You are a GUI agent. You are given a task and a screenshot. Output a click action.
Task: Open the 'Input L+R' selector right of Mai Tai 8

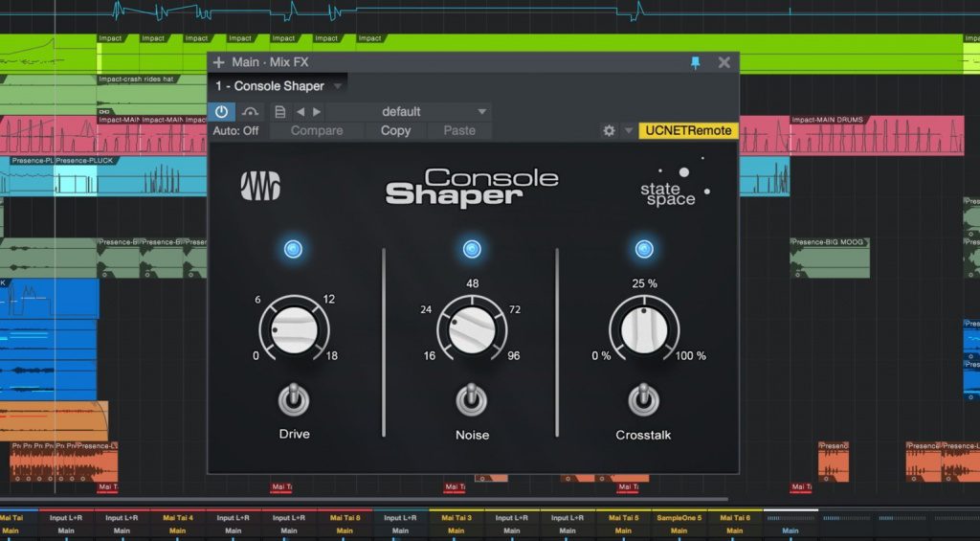[x=400, y=518]
